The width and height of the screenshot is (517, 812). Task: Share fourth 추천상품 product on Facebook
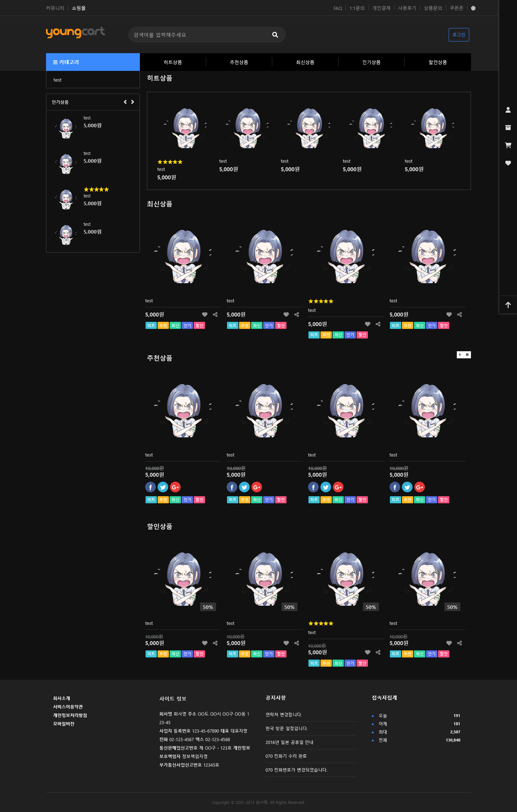click(395, 487)
